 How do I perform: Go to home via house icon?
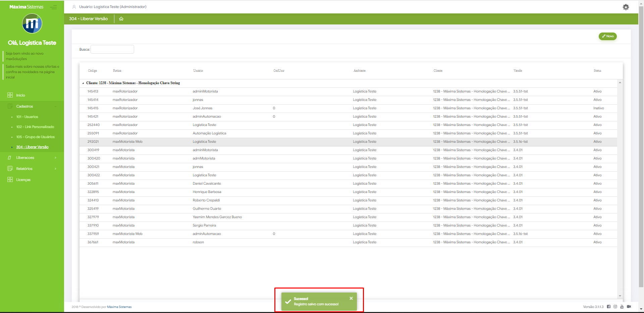pyautogui.click(x=121, y=19)
